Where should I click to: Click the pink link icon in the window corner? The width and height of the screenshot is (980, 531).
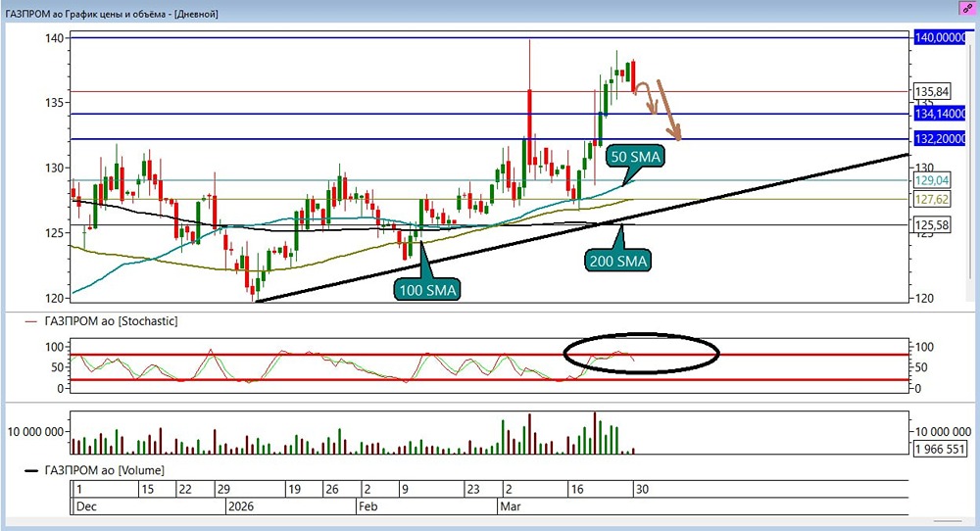[967, 8]
